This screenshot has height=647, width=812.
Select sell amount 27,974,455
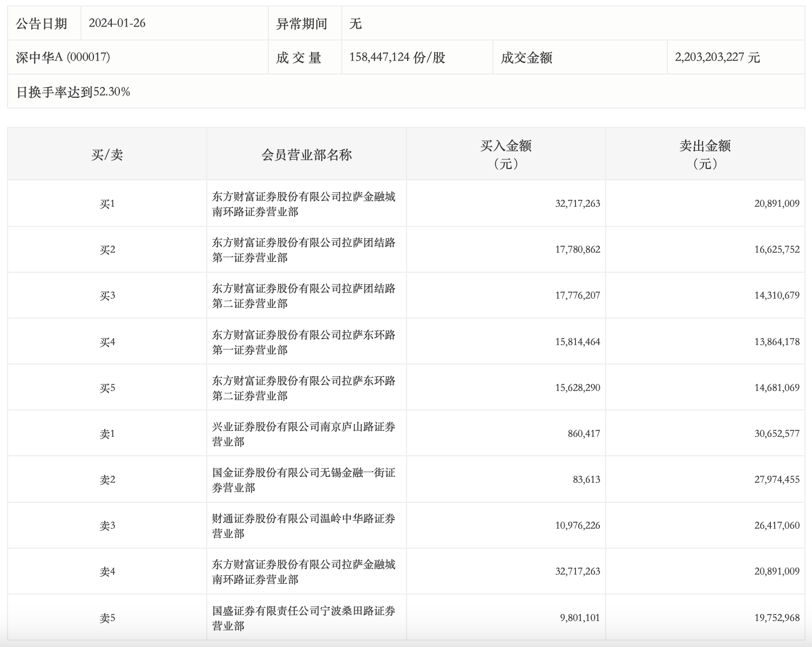click(777, 480)
